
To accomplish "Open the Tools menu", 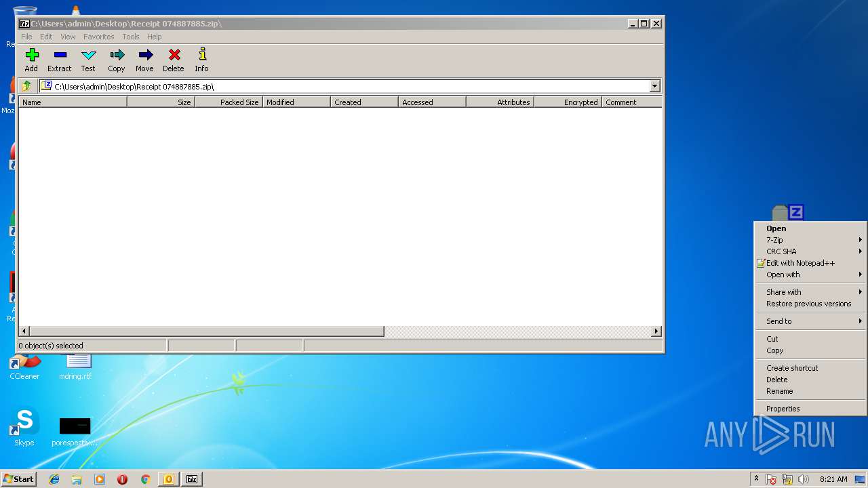I will point(131,37).
